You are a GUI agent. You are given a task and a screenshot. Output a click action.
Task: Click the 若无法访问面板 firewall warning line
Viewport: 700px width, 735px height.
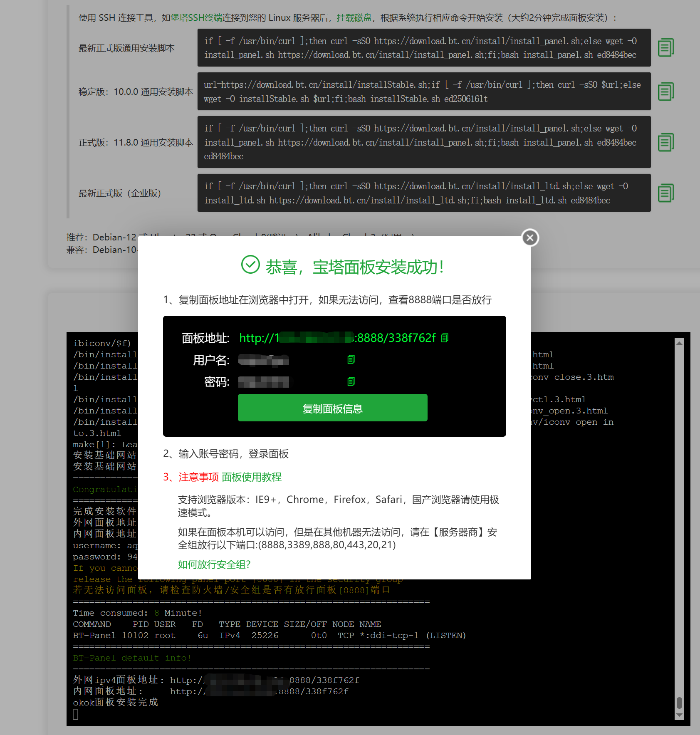point(231,590)
